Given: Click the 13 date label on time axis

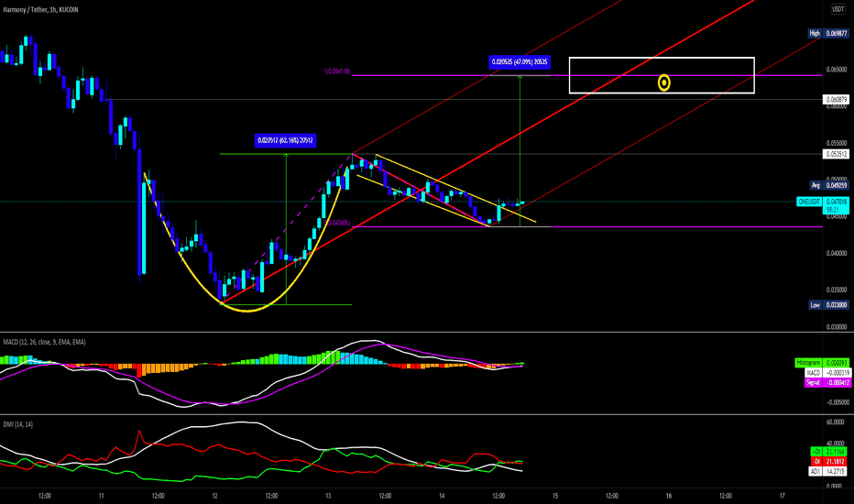Looking at the screenshot, I should (328, 496).
